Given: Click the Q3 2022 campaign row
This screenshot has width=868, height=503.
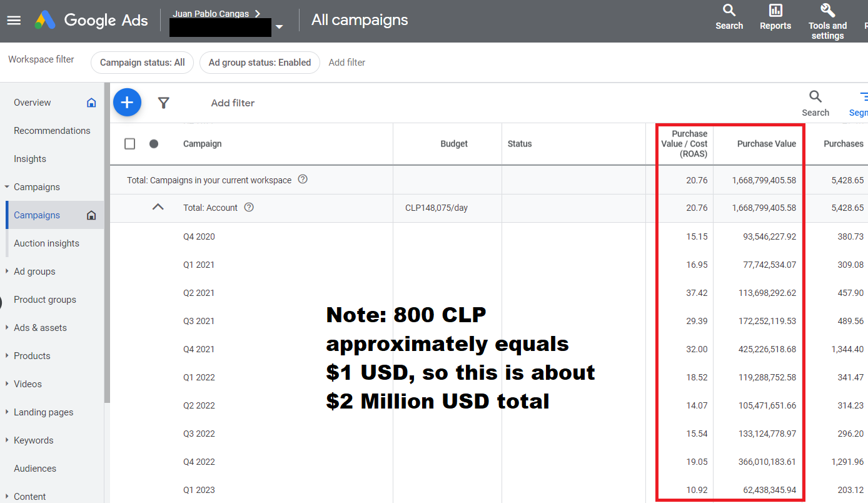Looking at the screenshot, I should 489,434.
